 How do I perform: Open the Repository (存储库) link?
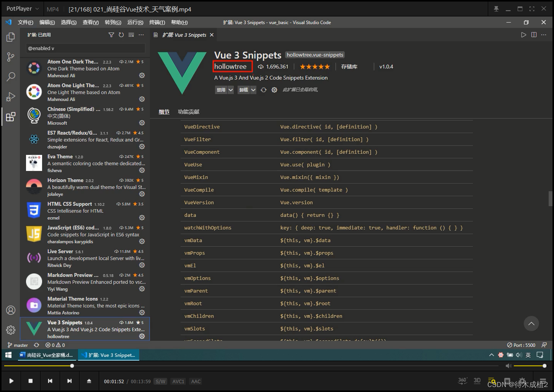click(349, 67)
